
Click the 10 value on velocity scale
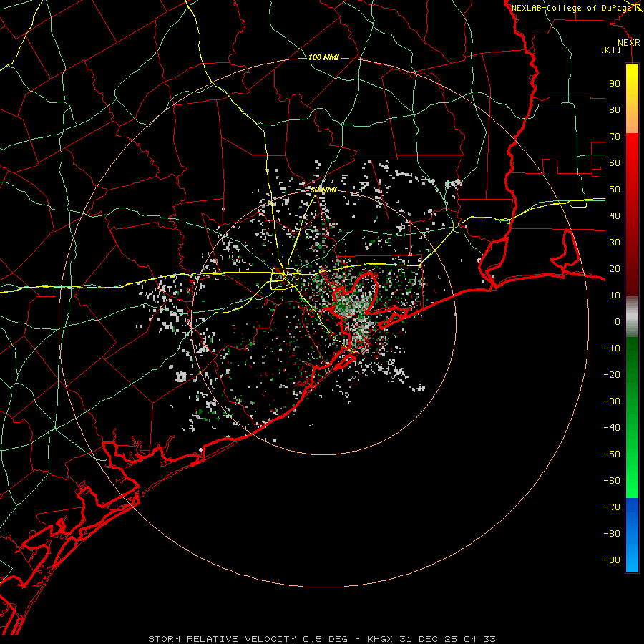click(x=615, y=296)
